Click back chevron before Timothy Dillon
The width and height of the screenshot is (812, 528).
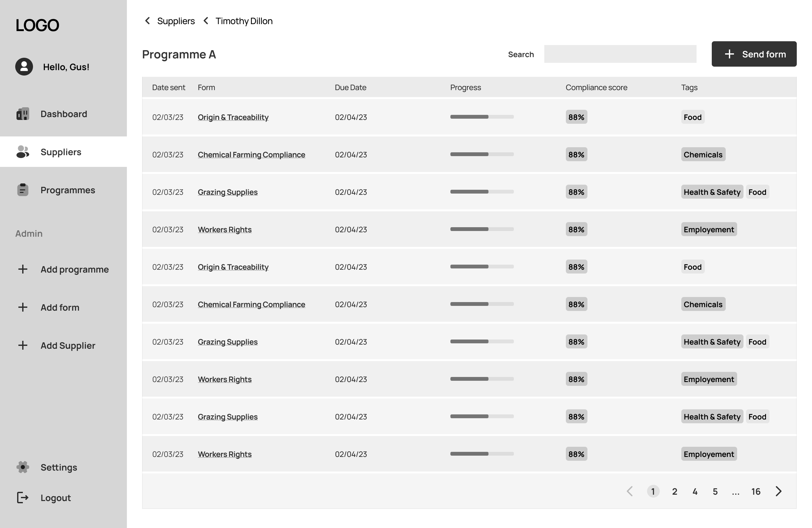coord(206,21)
